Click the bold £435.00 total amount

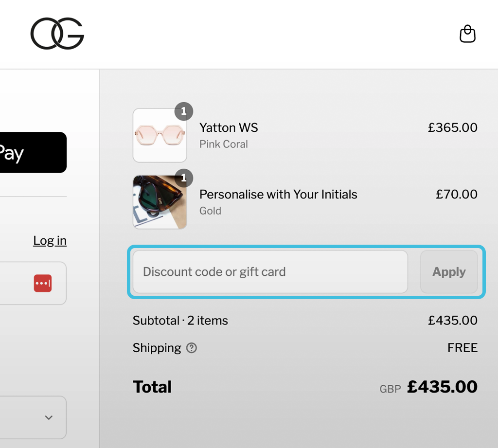(x=442, y=387)
